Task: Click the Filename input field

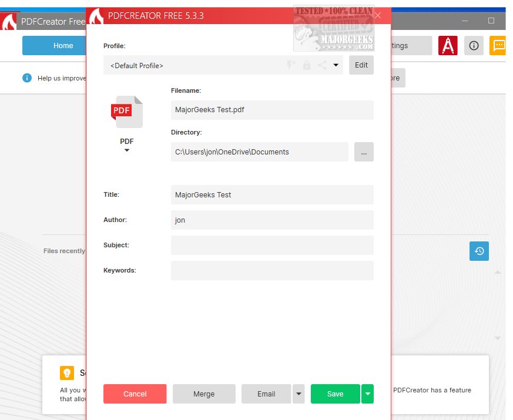Action: tap(272, 110)
